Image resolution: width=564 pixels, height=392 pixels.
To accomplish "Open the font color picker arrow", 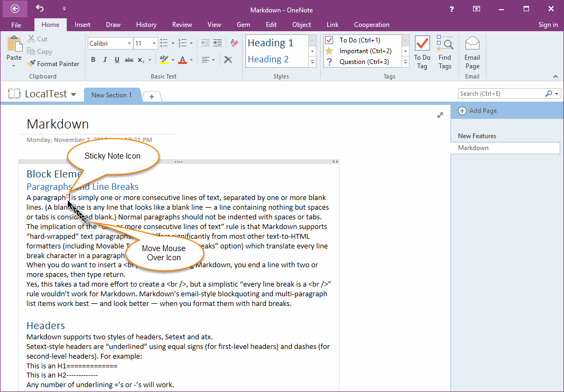I will click(192, 60).
